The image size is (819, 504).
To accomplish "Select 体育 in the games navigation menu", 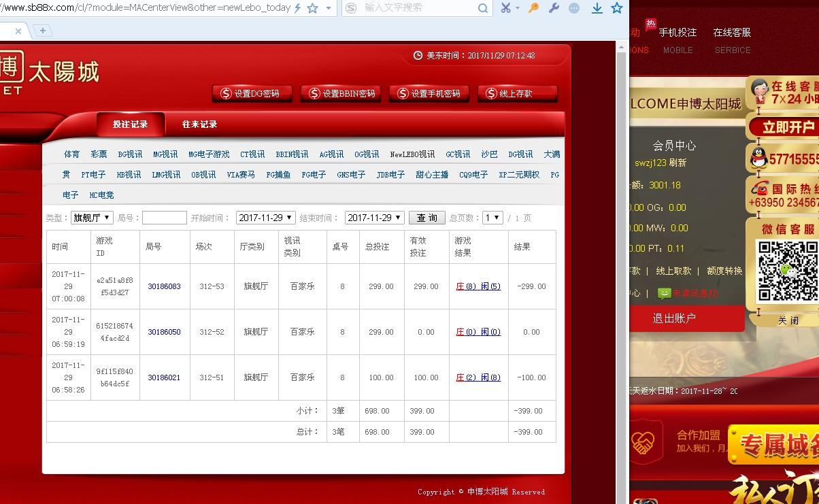I will pos(71,154).
